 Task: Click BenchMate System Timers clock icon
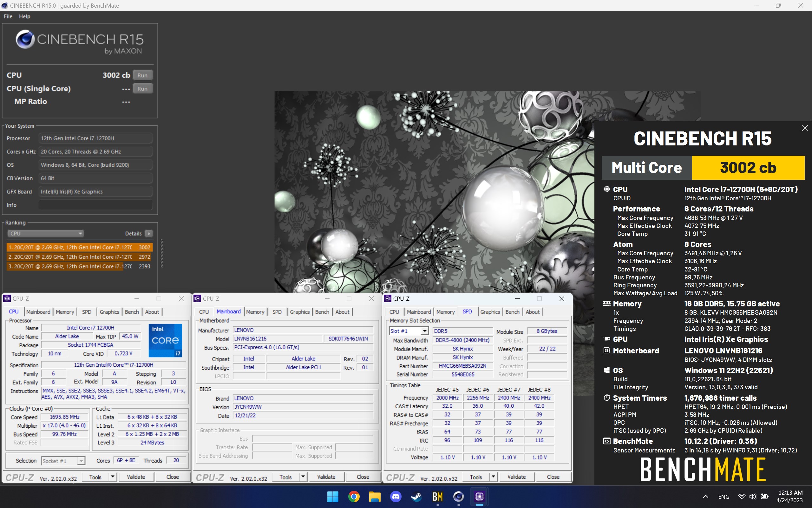tap(607, 398)
